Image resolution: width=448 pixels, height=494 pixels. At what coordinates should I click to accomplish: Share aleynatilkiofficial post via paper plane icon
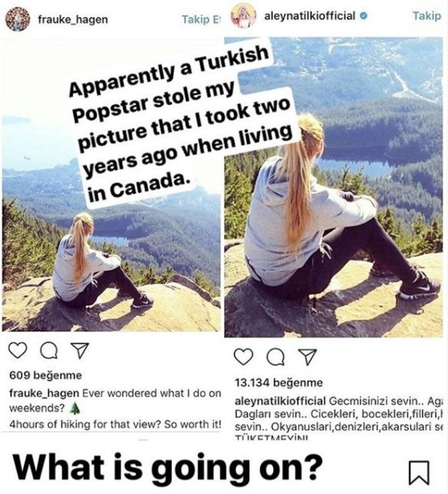coord(307,357)
